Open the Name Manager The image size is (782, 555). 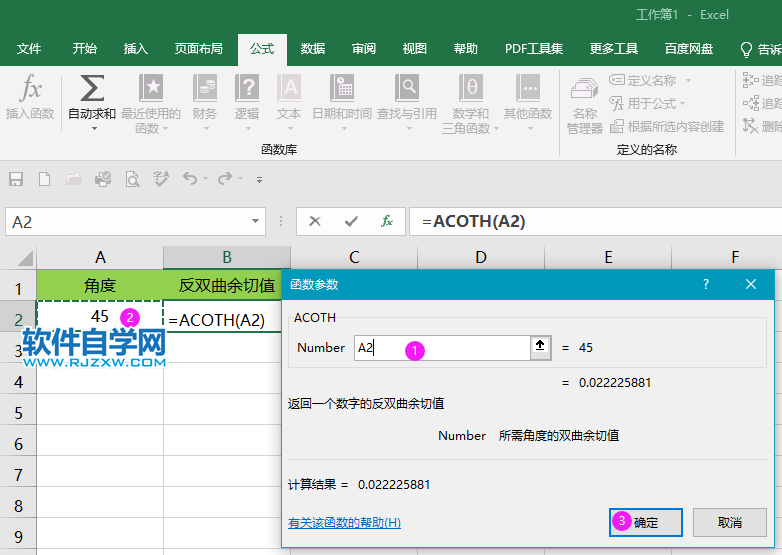click(x=584, y=105)
